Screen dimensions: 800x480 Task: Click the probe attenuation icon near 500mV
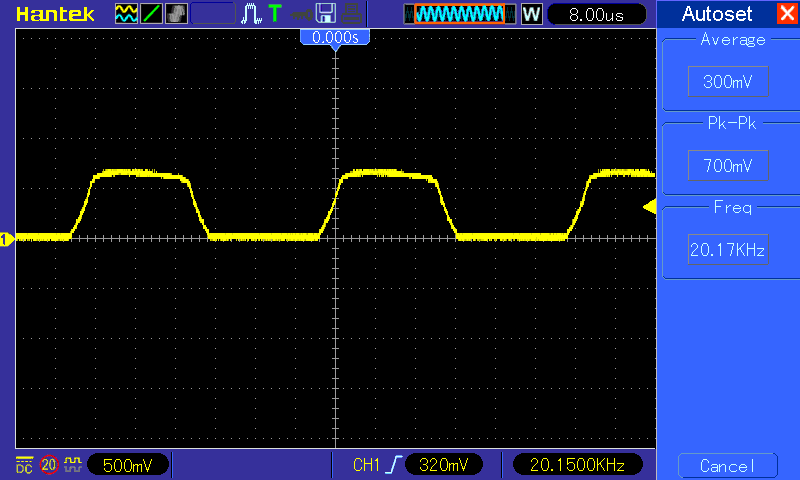click(x=73, y=465)
